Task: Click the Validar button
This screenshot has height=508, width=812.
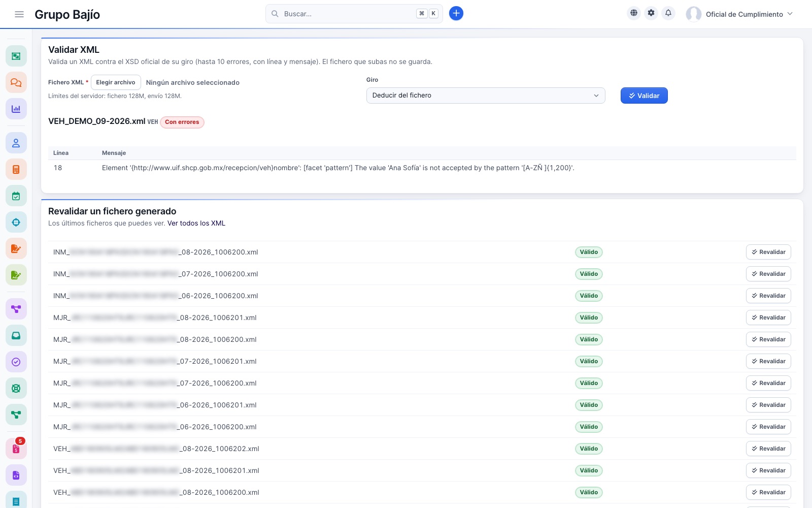Action: 644,96
